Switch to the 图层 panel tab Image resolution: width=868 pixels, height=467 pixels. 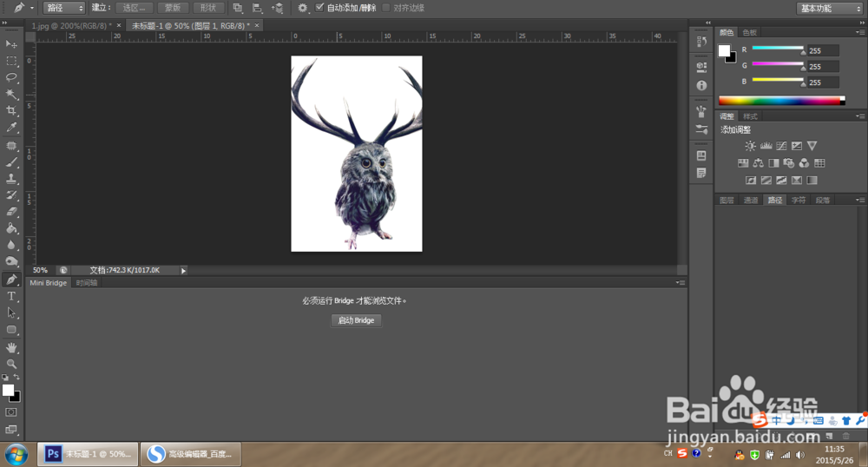coord(727,201)
